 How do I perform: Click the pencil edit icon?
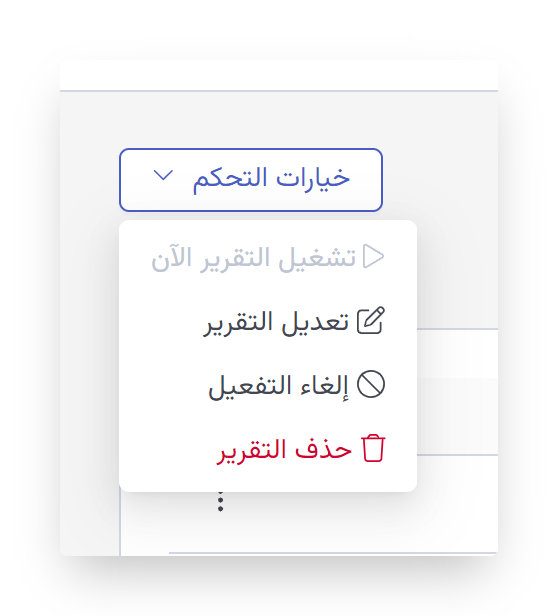pyautogui.click(x=371, y=321)
